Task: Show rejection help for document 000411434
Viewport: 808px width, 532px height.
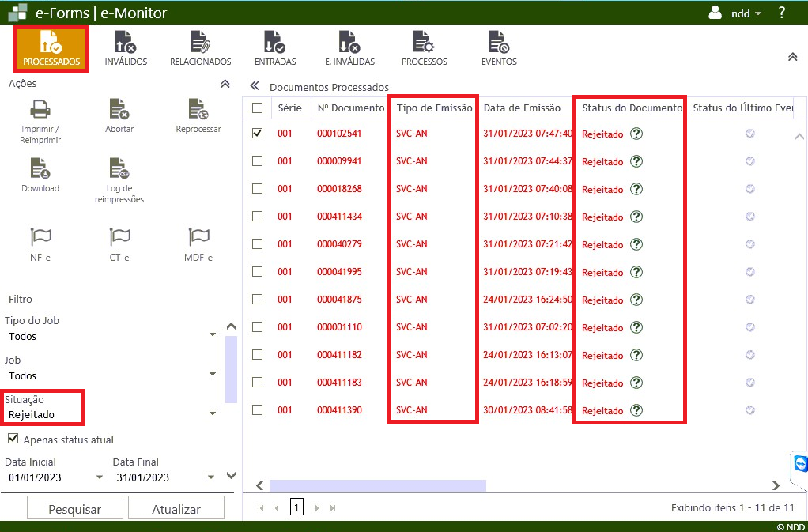Action: tap(636, 217)
